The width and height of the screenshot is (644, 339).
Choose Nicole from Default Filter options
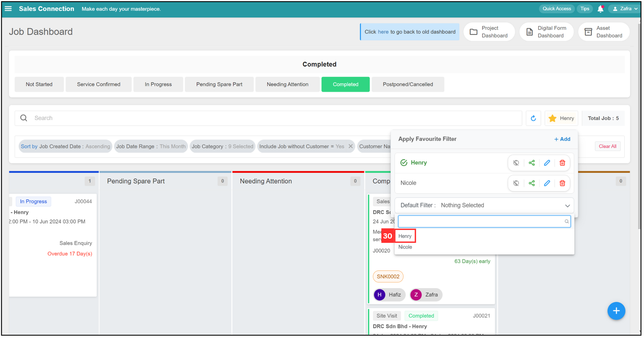click(x=405, y=247)
